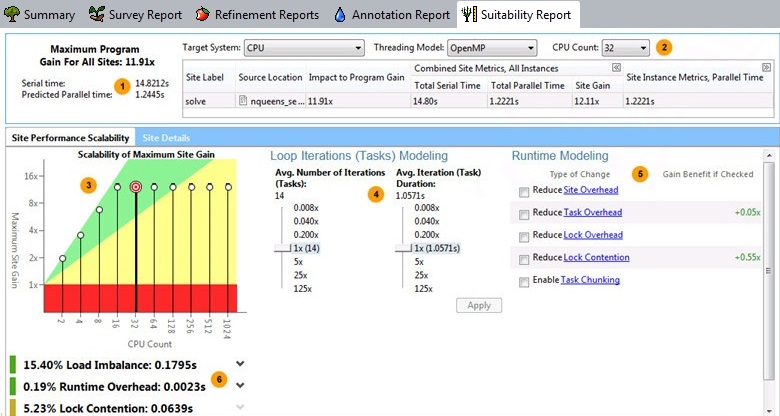Screen dimensions: 780x416
Task: Click the file icon beside nqueens source location
Action: point(242,101)
